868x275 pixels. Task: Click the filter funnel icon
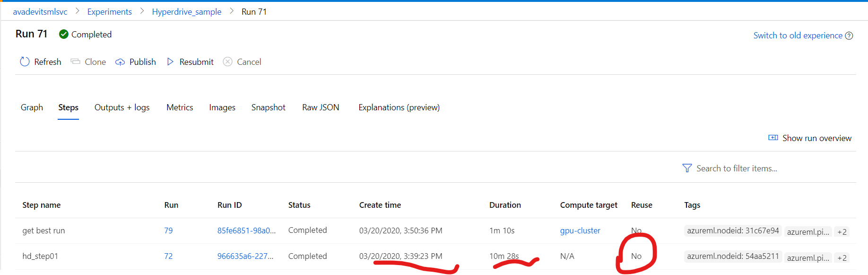coord(687,168)
